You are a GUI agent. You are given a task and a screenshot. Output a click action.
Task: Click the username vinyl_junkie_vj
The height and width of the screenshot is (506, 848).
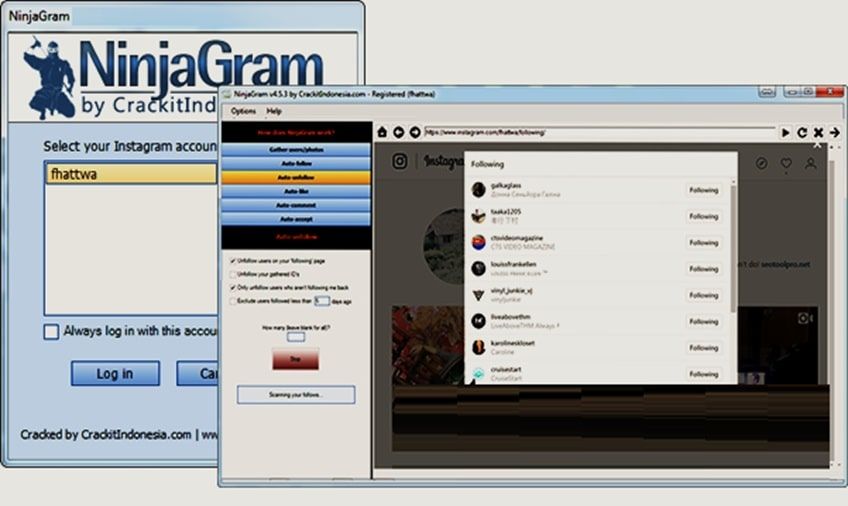click(511, 290)
